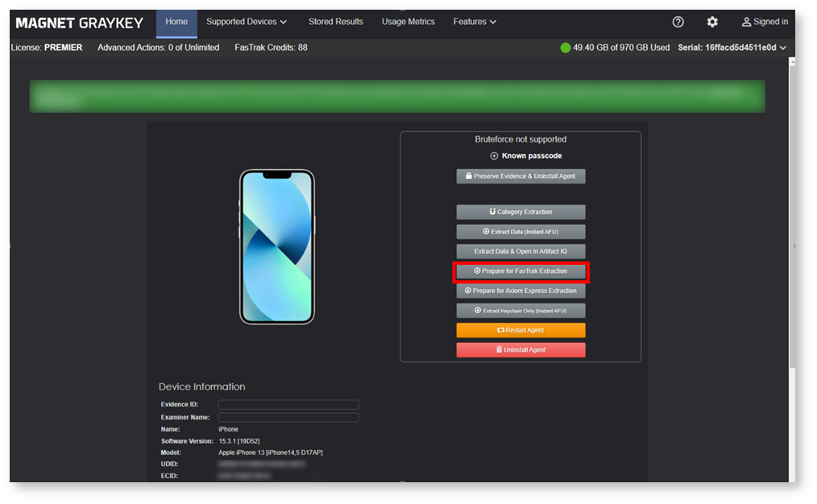The width and height of the screenshot is (817, 504).
Task: Click the Known passcode plus icon
Action: 492,155
